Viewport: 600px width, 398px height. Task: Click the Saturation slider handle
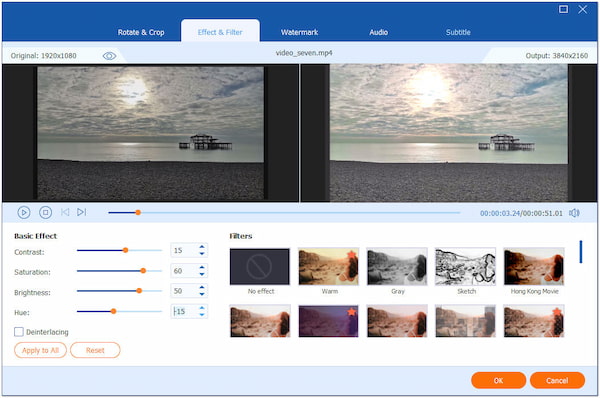tap(143, 271)
